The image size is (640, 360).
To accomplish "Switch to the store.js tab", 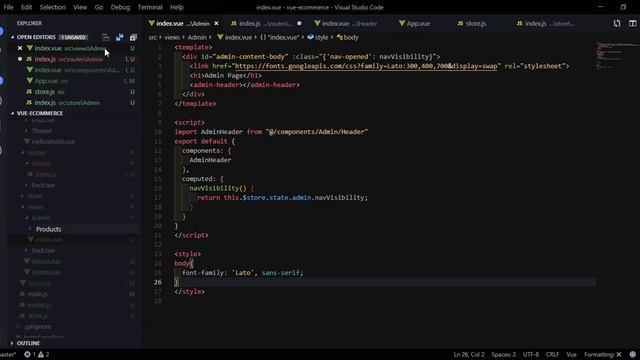I will pos(476,23).
